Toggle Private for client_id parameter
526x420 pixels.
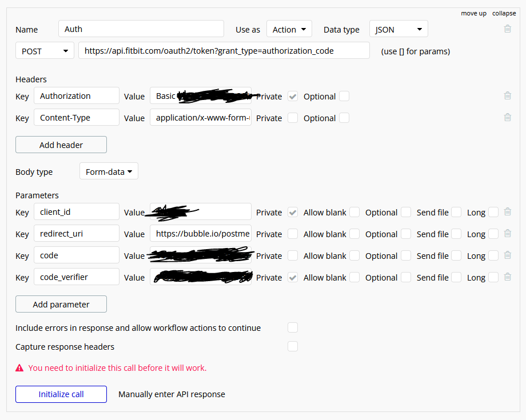point(293,212)
